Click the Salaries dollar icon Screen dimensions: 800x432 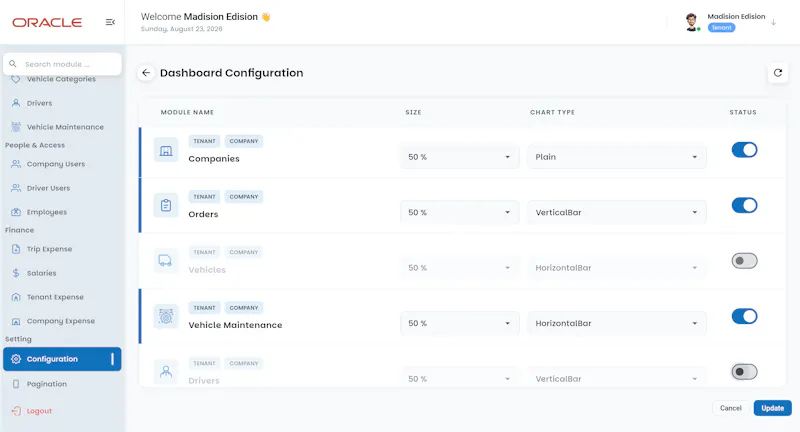tap(16, 273)
